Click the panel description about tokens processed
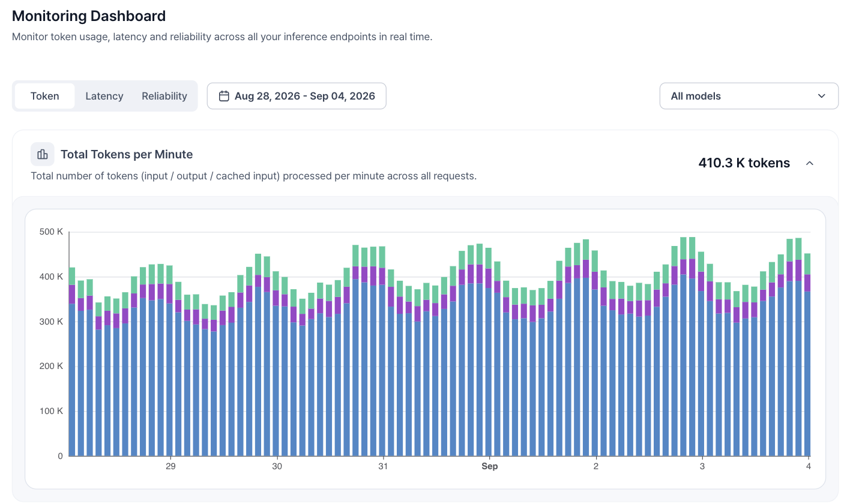The width and height of the screenshot is (853, 504). pyautogui.click(x=253, y=176)
